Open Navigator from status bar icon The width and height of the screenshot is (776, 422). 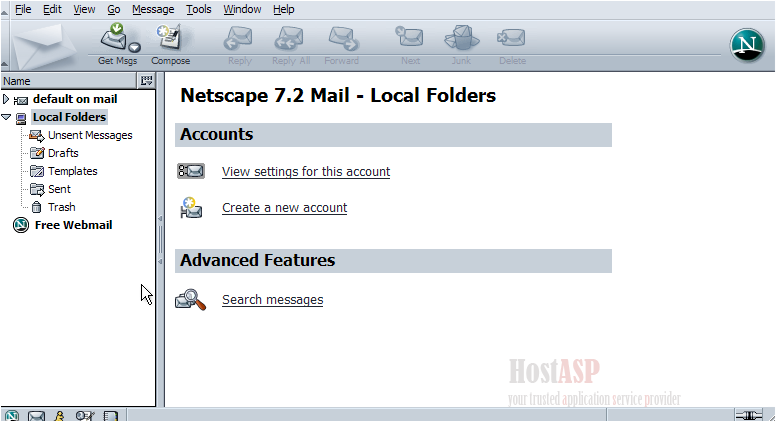12,416
